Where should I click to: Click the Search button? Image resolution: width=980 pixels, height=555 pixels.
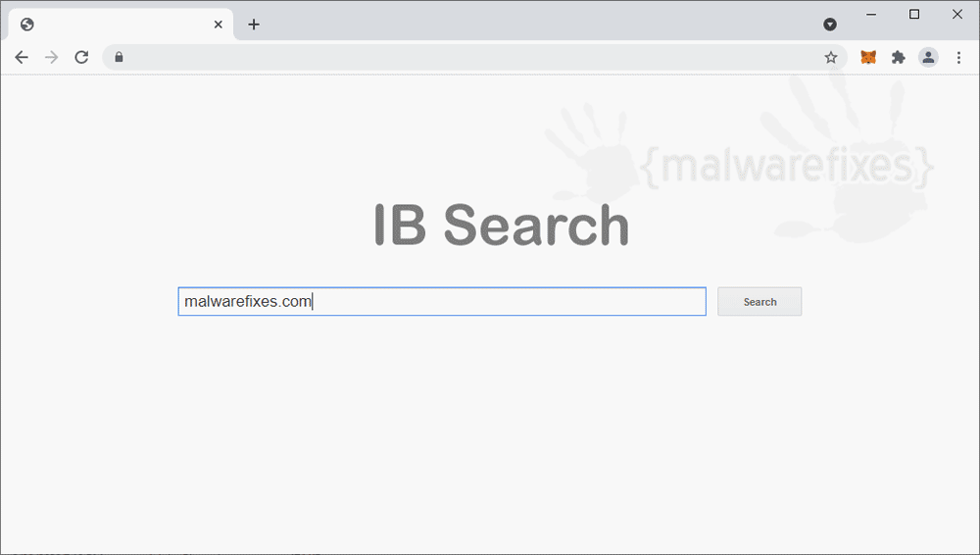coord(759,302)
